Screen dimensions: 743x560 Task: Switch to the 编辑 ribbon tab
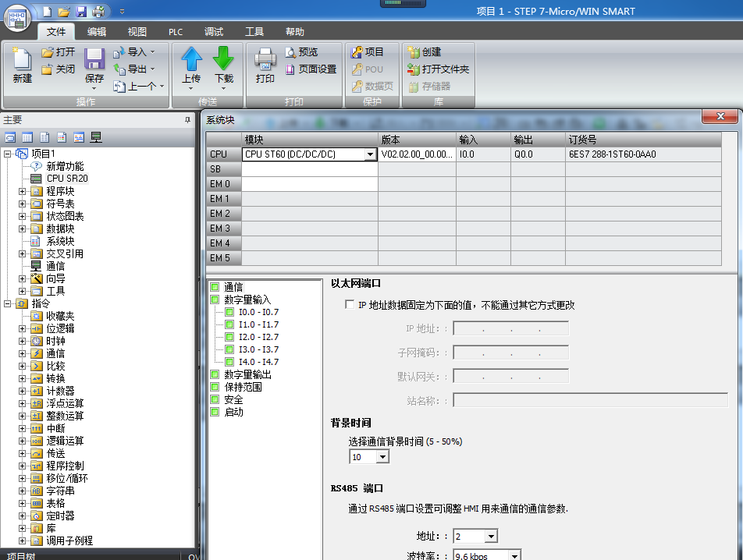click(x=97, y=32)
